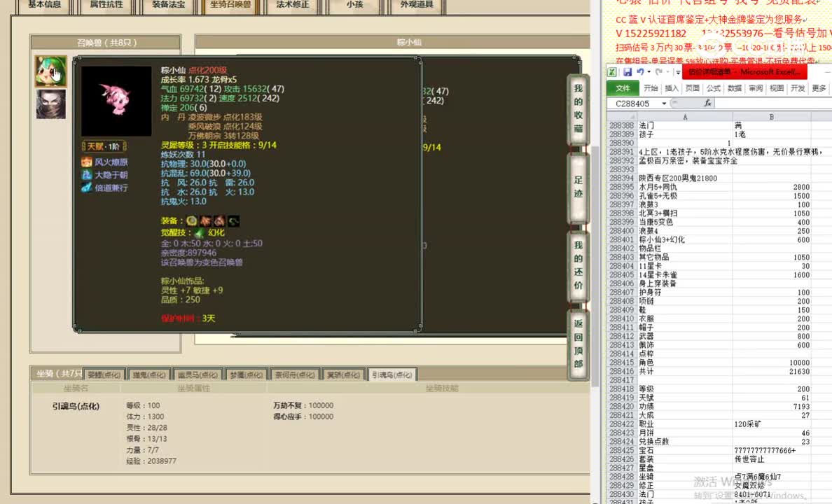Switch to the 猫鬼(点化) mount tab
The width and height of the screenshot is (832, 504).
click(x=149, y=374)
